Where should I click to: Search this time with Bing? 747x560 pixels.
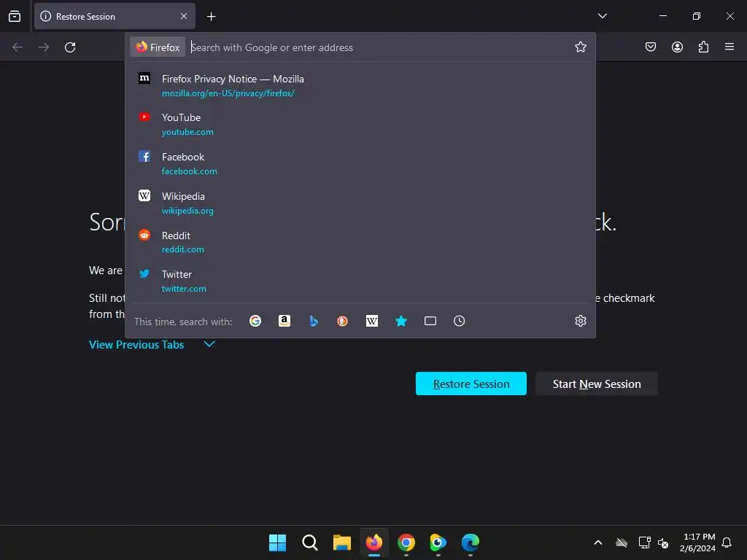[x=314, y=321]
